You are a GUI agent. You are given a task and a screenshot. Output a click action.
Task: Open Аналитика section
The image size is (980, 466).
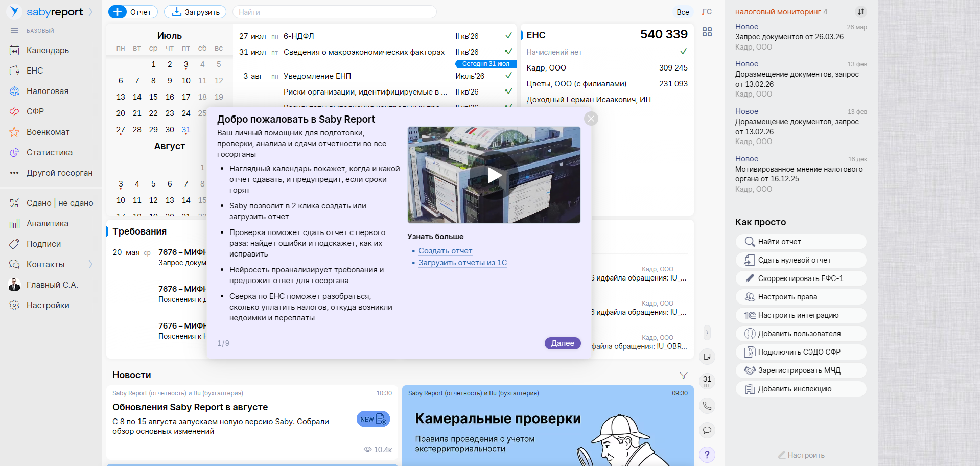click(48, 223)
